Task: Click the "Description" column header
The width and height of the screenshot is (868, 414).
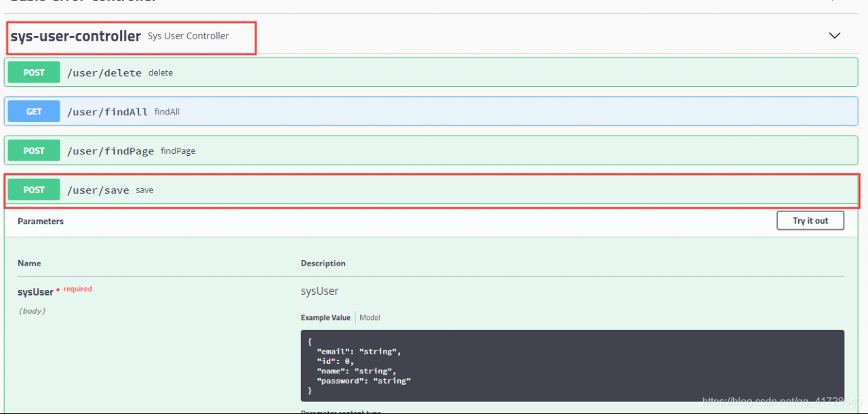Action: tap(323, 264)
